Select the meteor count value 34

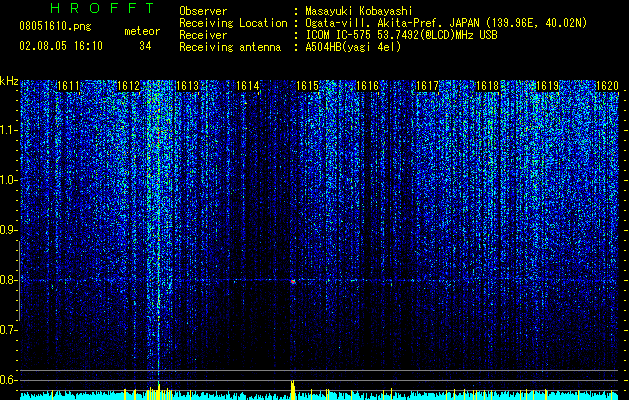click(x=145, y=46)
